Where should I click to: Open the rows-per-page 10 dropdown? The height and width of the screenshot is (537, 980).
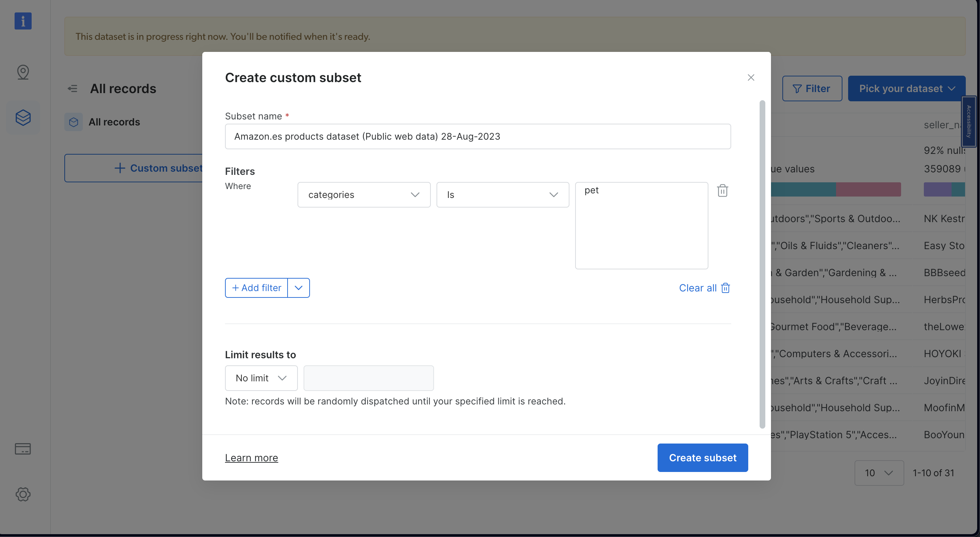[879, 473]
